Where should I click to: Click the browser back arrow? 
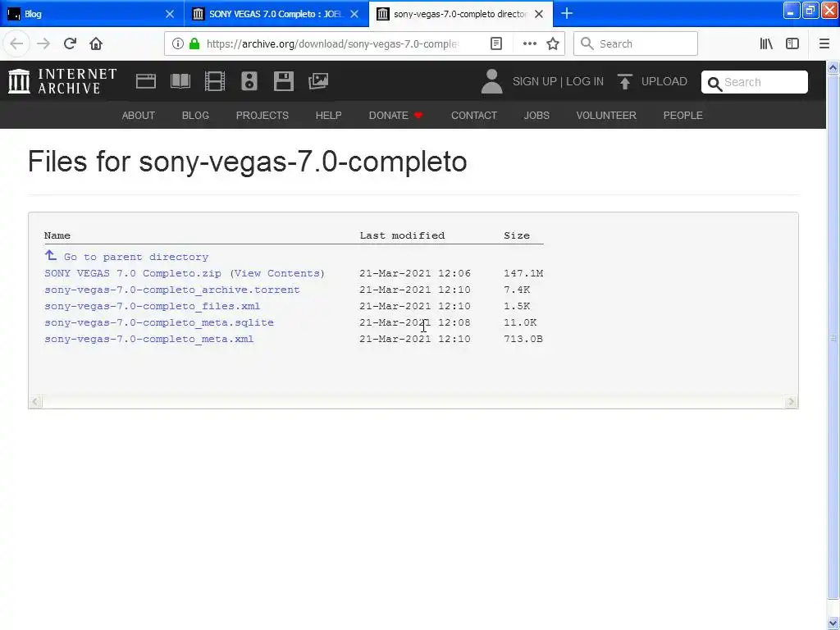(x=16, y=43)
